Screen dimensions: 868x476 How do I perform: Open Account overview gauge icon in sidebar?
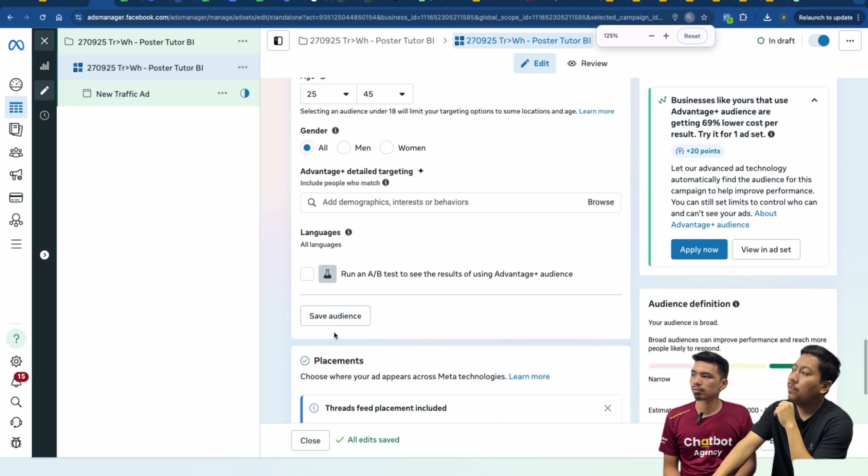tap(16, 84)
